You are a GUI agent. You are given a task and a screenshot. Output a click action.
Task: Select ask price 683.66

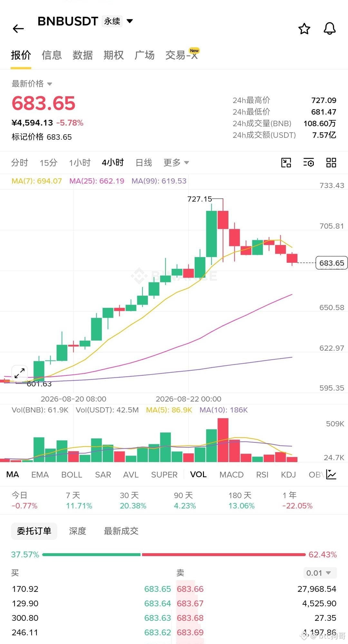pyautogui.click(x=190, y=589)
